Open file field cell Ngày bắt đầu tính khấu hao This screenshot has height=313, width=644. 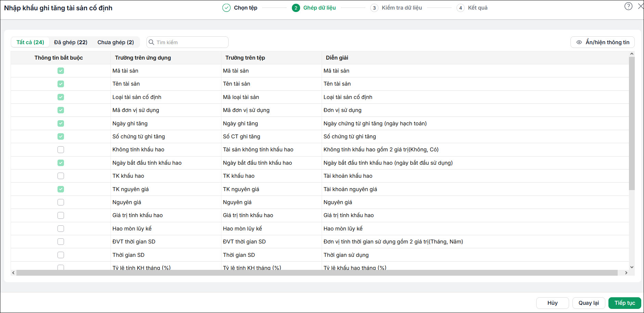tap(271, 163)
